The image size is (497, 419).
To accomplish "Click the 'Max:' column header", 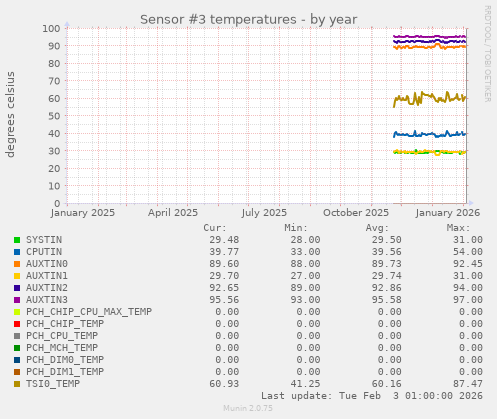I will (x=459, y=228).
